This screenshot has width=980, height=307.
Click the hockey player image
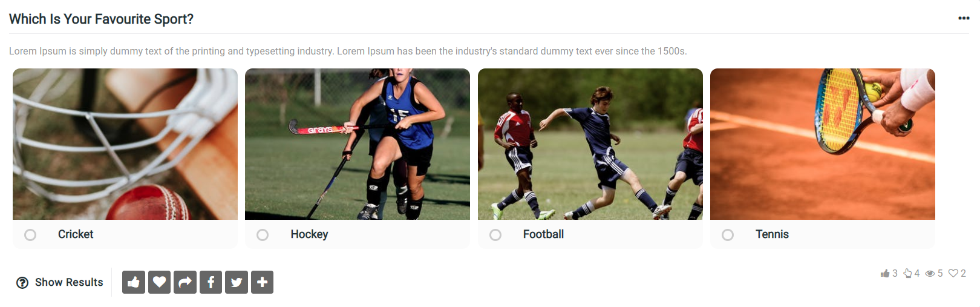(358, 144)
